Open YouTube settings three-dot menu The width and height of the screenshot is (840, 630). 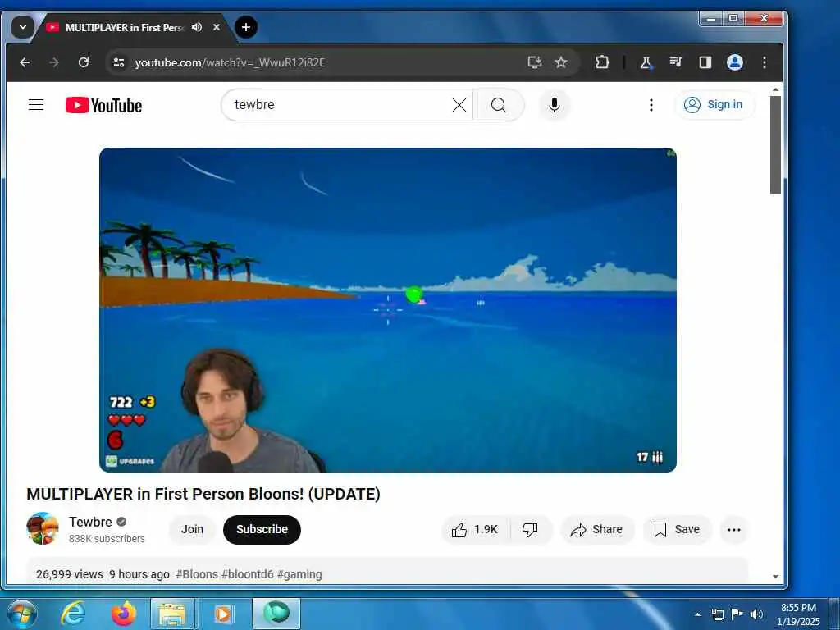(651, 105)
